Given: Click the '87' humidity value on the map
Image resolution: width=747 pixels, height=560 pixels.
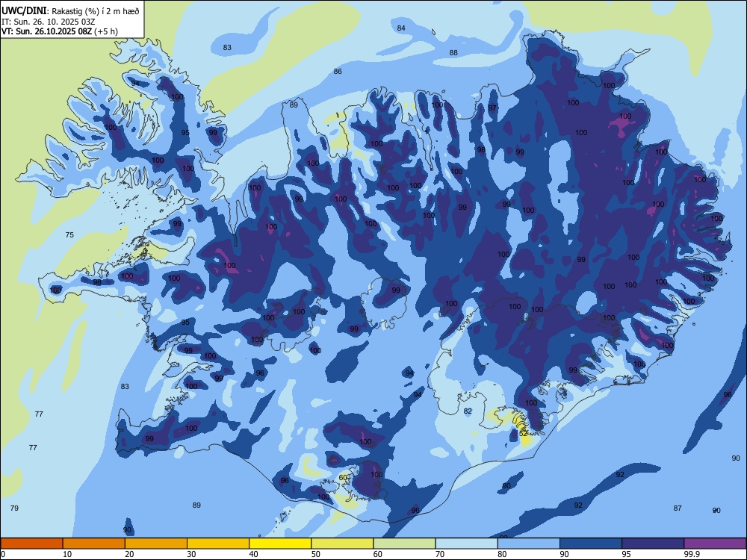Looking at the screenshot, I should pyautogui.click(x=678, y=508).
